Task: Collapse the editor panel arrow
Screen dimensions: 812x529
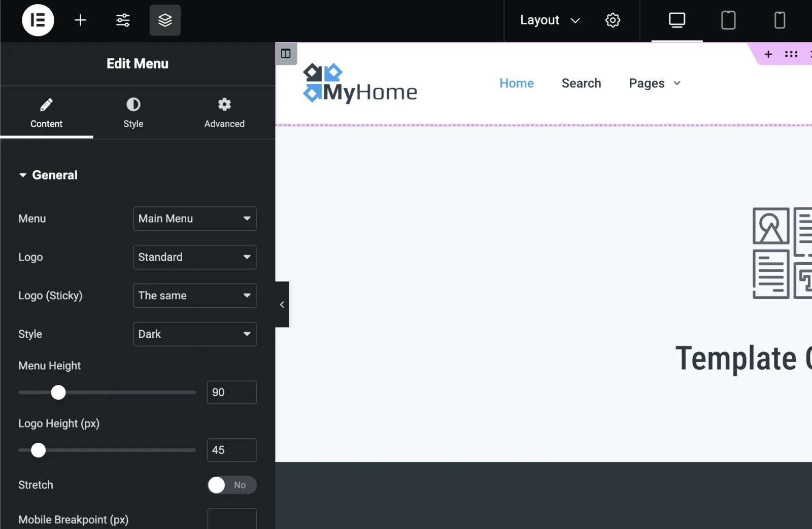Action: tap(282, 304)
